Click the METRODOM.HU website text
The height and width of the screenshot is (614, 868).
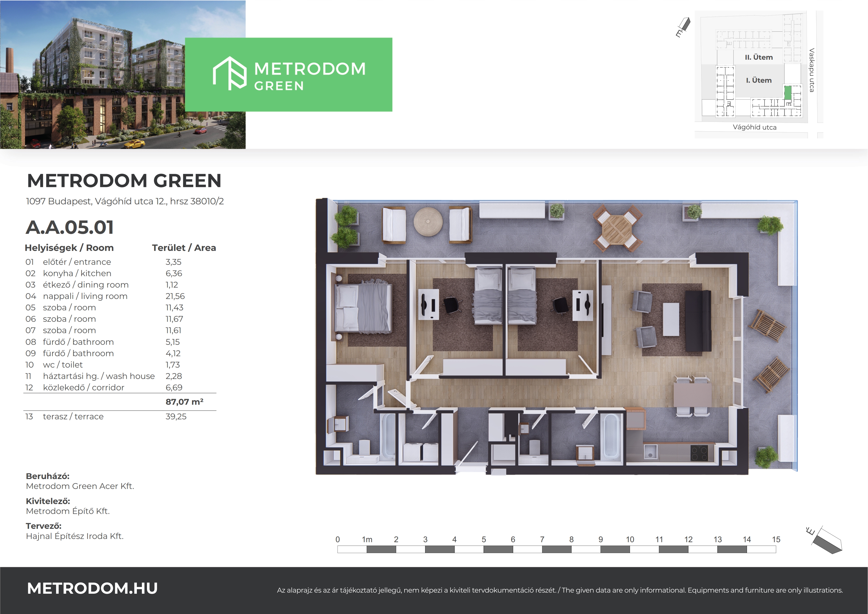(x=92, y=588)
